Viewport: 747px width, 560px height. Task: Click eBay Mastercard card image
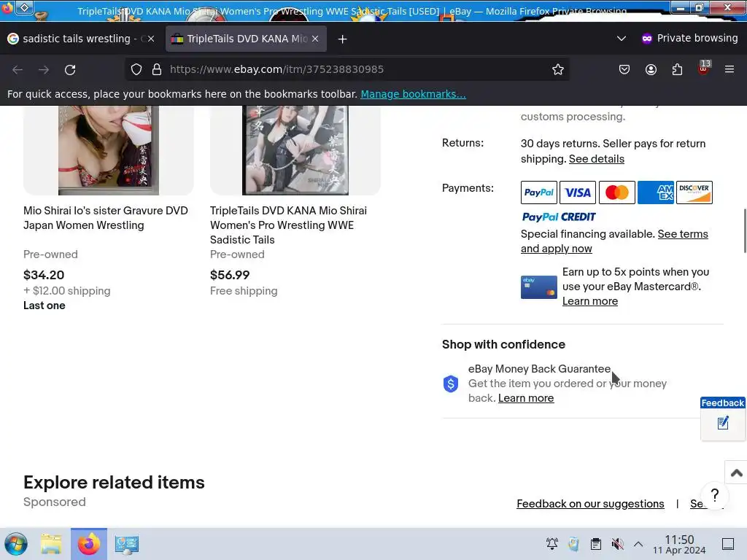[539, 287]
